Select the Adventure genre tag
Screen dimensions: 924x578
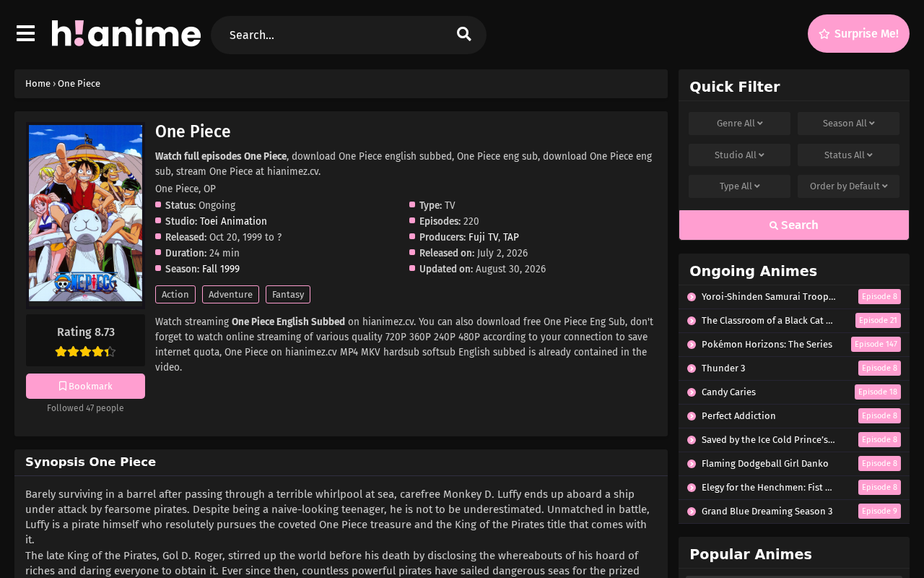click(230, 295)
